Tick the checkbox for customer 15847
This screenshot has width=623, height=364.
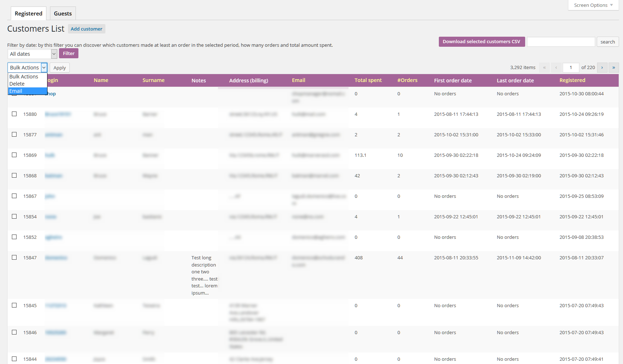click(14, 258)
